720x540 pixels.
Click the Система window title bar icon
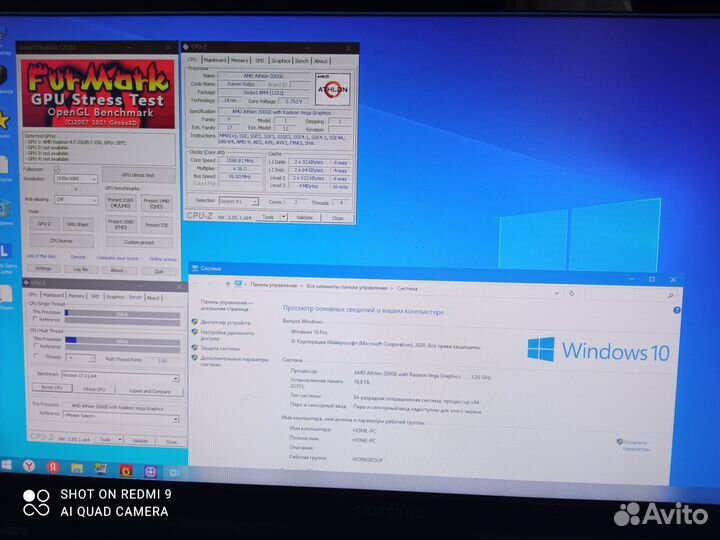(195, 268)
